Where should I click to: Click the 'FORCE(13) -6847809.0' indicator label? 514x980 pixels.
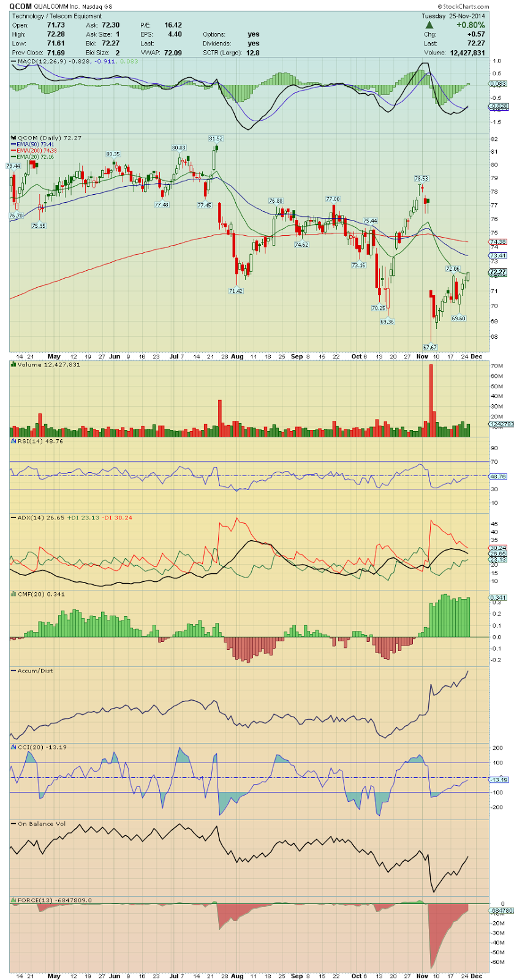tap(55, 900)
